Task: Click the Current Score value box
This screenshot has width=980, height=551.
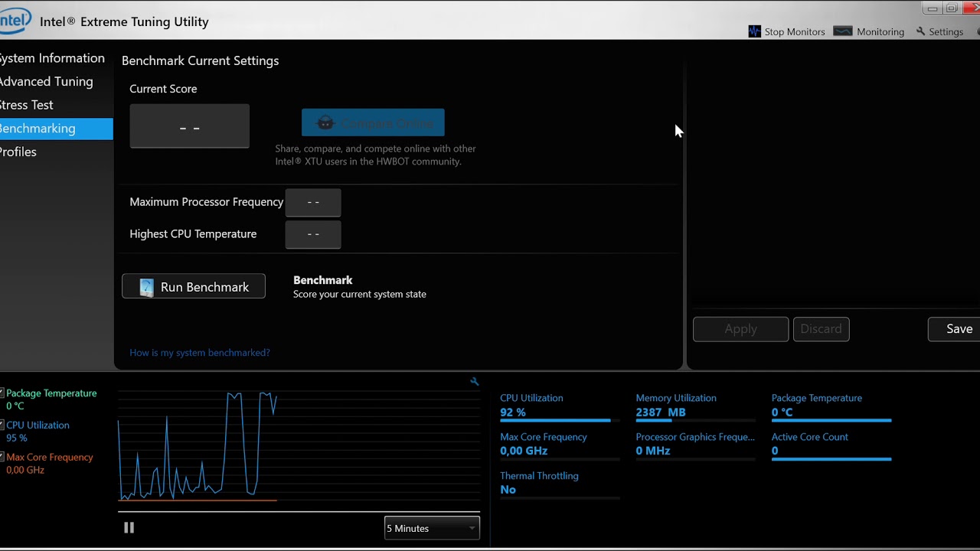Action: click(189, 126)
